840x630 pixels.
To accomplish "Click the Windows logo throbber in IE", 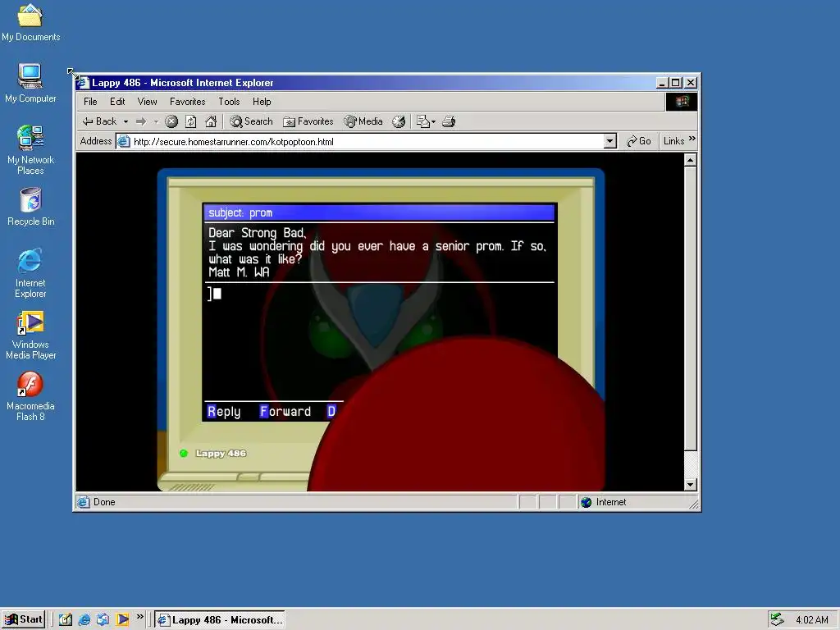I will pyautogui.click(x=682, y=102).
